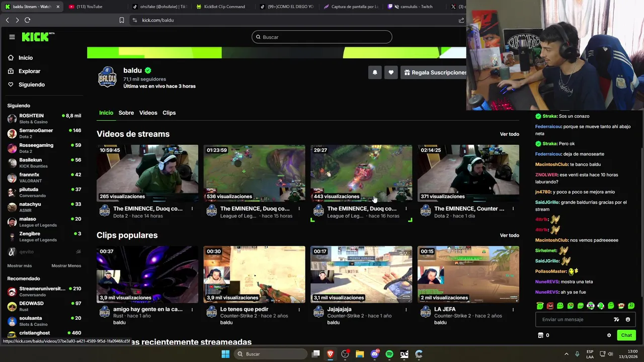Play the 00:15 LA JEFA clip thumbnail
Screen dimensions: 644x362
tap(468, 275)
